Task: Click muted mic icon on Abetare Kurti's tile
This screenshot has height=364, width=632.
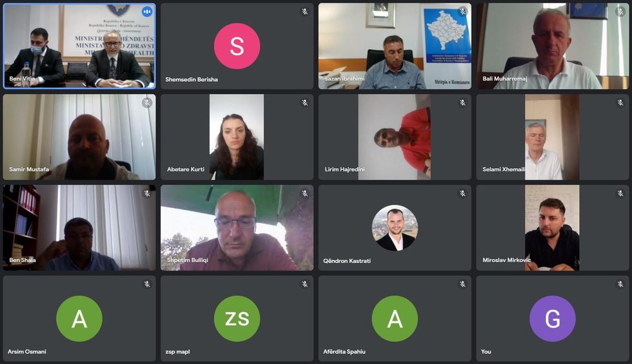Action: (x=305, y=102)
